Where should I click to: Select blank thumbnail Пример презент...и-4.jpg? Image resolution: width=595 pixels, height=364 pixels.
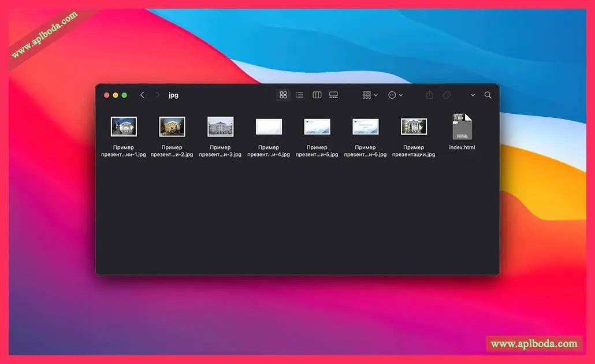[269, 127]
